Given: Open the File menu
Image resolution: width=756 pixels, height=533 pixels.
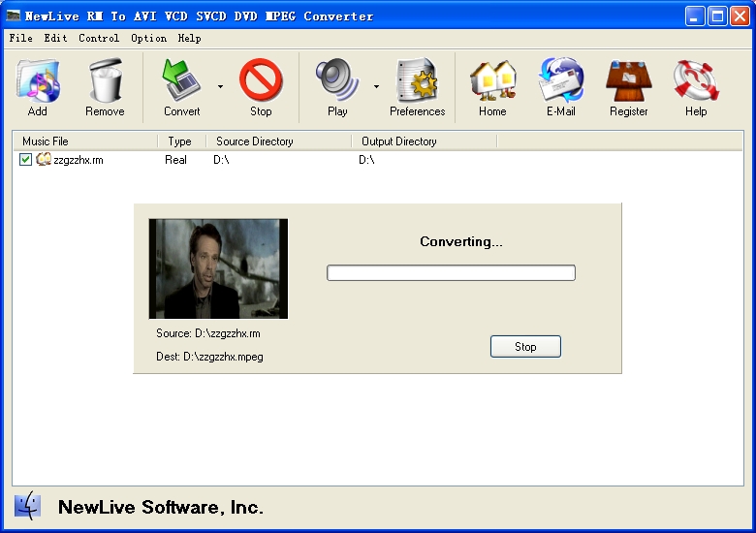Looking at the screenshot, I should point(21,38).
